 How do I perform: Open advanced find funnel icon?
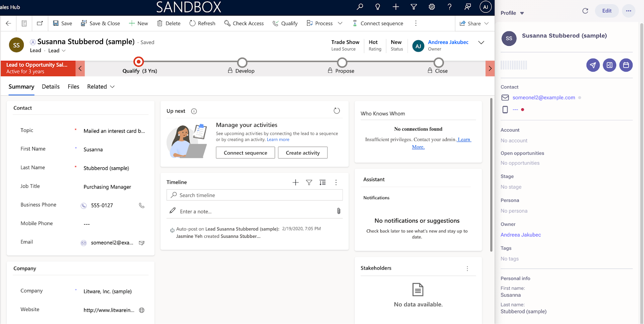point(414,7)
